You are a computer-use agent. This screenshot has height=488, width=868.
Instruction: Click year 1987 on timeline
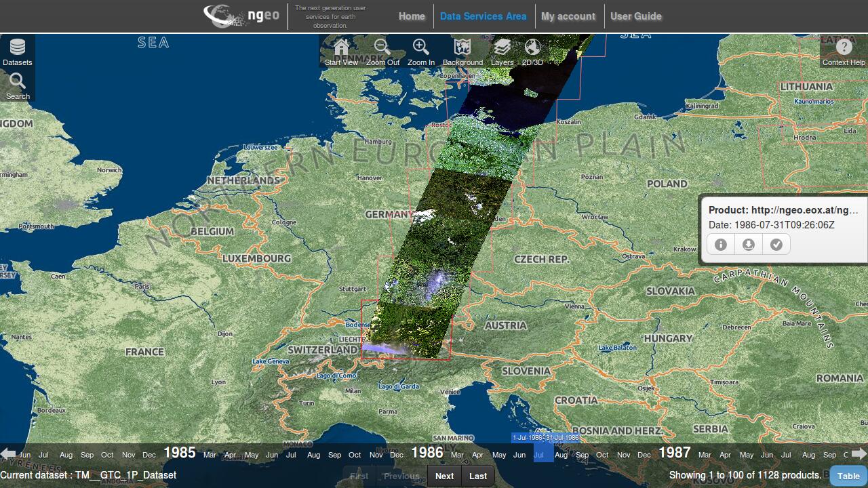point(675,453)
